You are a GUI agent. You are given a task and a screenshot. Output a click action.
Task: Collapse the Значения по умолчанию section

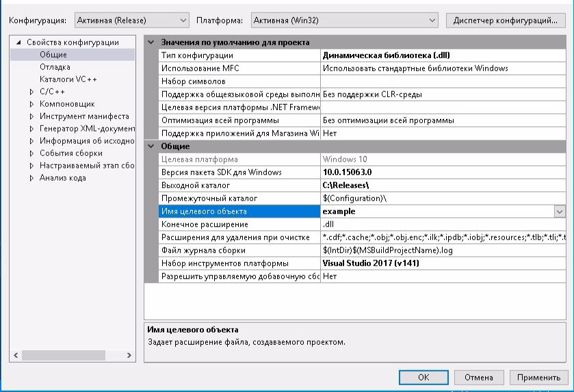point(152,42)
